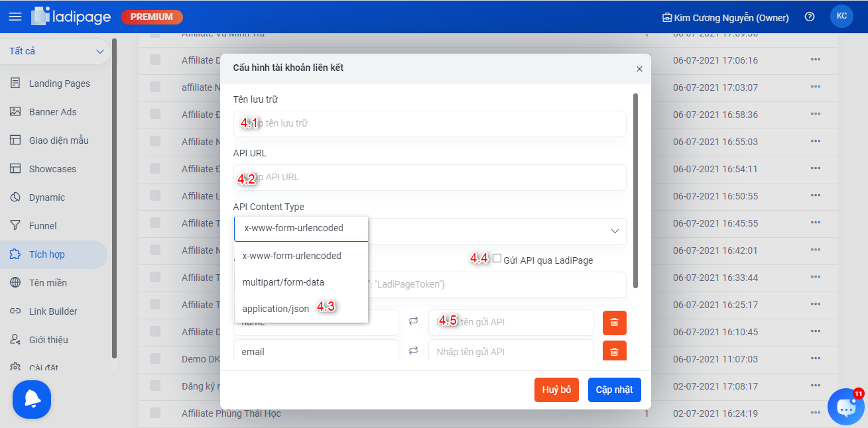Image resolution: width=868 pixels, height=428 pixels.
Task: Click the help question mark icon
Action: [x=809, y=17]
